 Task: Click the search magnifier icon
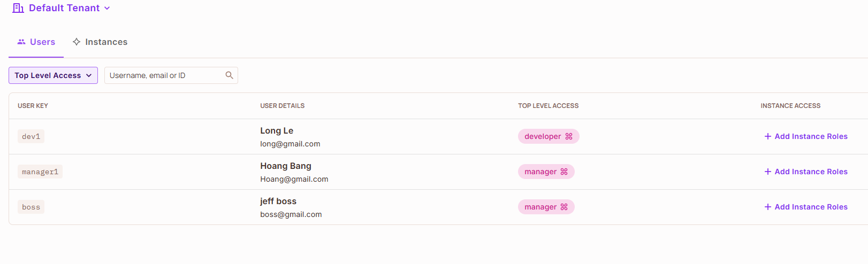(229, 75)
